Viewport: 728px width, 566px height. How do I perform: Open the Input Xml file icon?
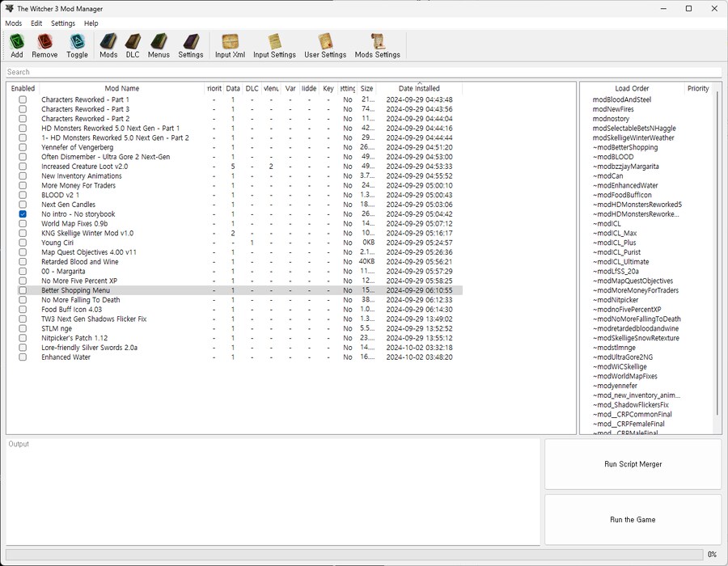click(x=230, y=46)
